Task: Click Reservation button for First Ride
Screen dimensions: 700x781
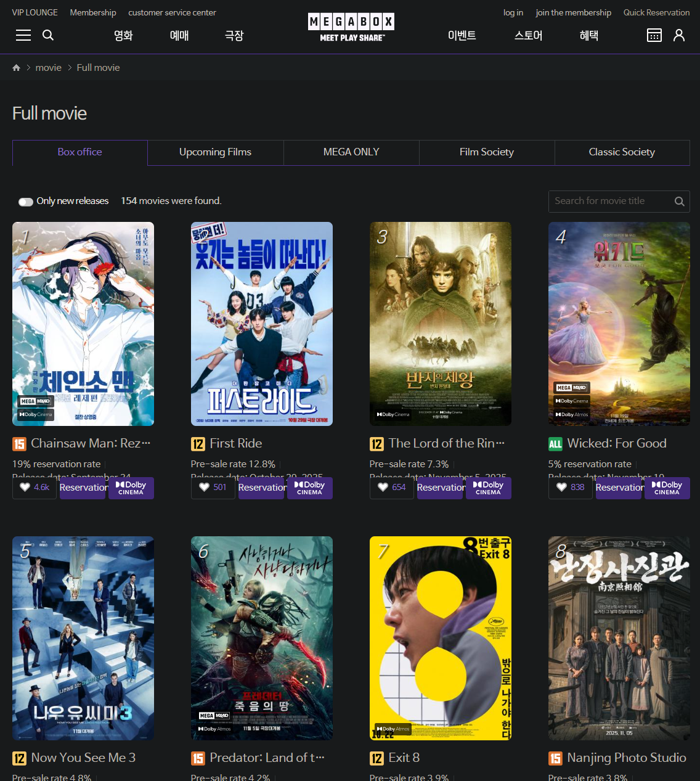Action: [x=262, y=488]
